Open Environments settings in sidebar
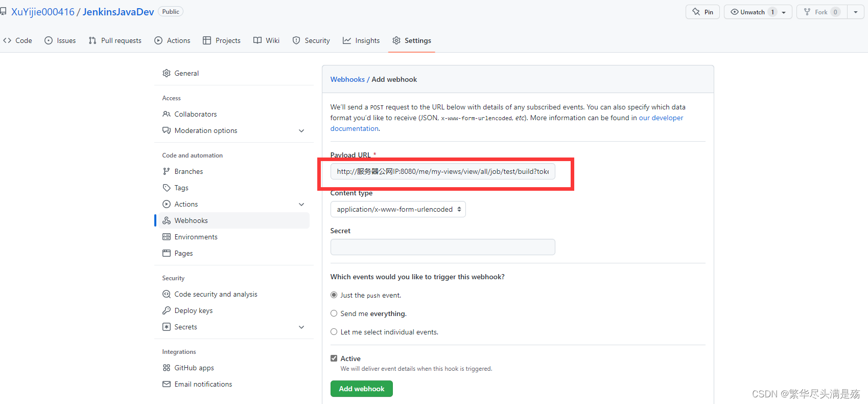 click(234, 237)
